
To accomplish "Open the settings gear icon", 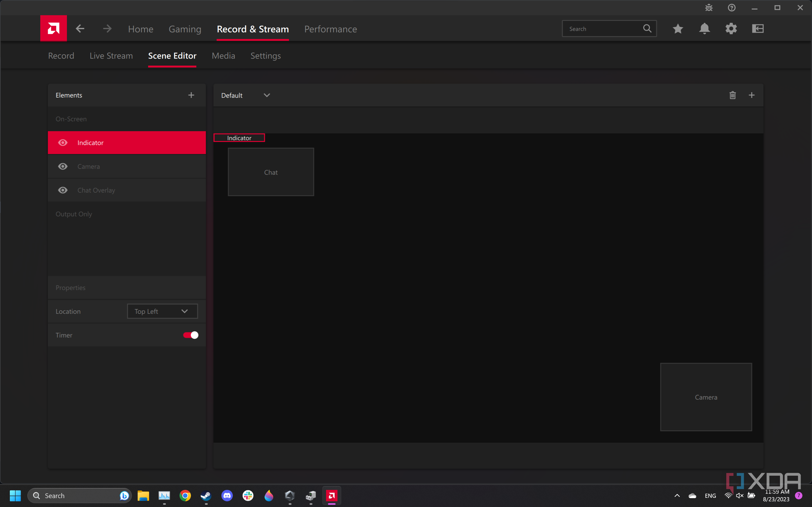I will (731, 29).
